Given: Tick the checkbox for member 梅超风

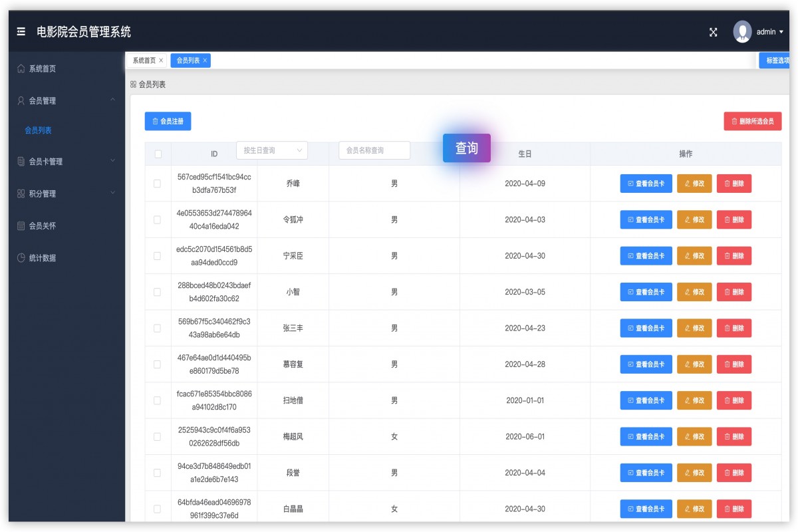Looking at the screenshot, I should click(158, 437).
